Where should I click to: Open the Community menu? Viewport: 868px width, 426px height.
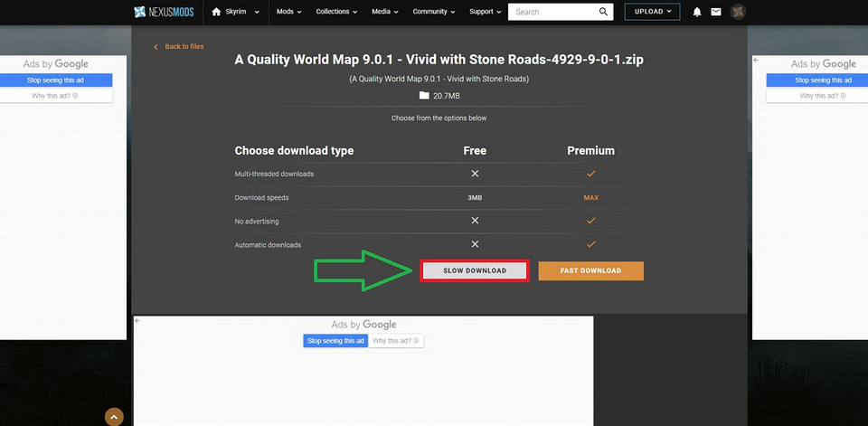[435, 12]
